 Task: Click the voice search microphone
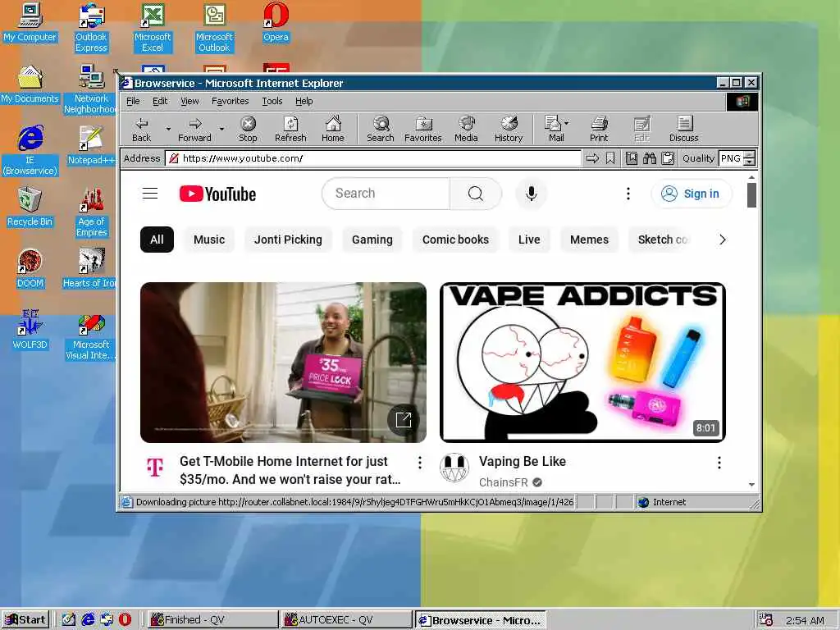coord(531,194)
